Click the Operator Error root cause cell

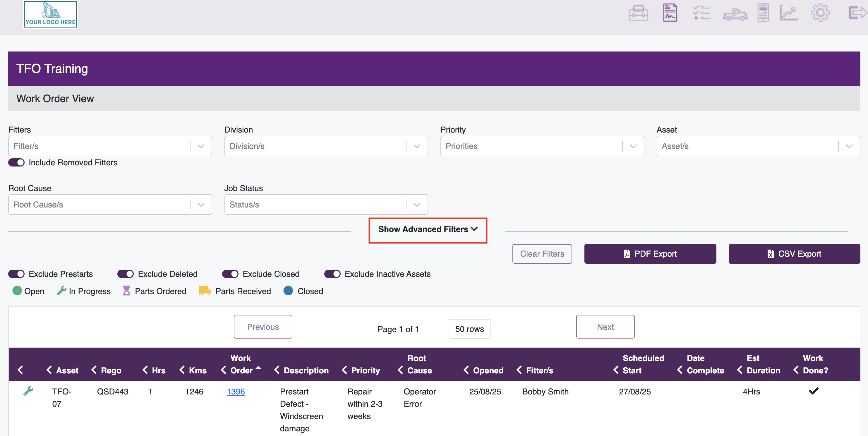click(419, 398)
